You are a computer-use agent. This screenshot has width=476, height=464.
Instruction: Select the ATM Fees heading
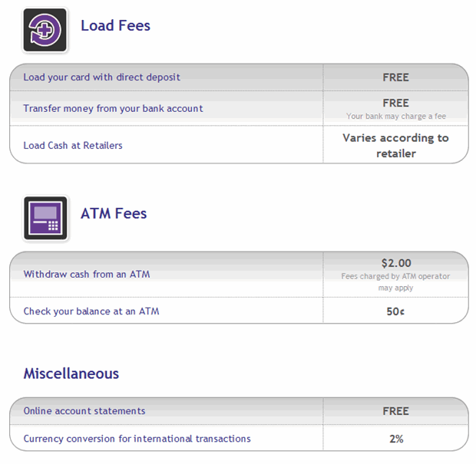pyautogui.click(x=114, y=213)
